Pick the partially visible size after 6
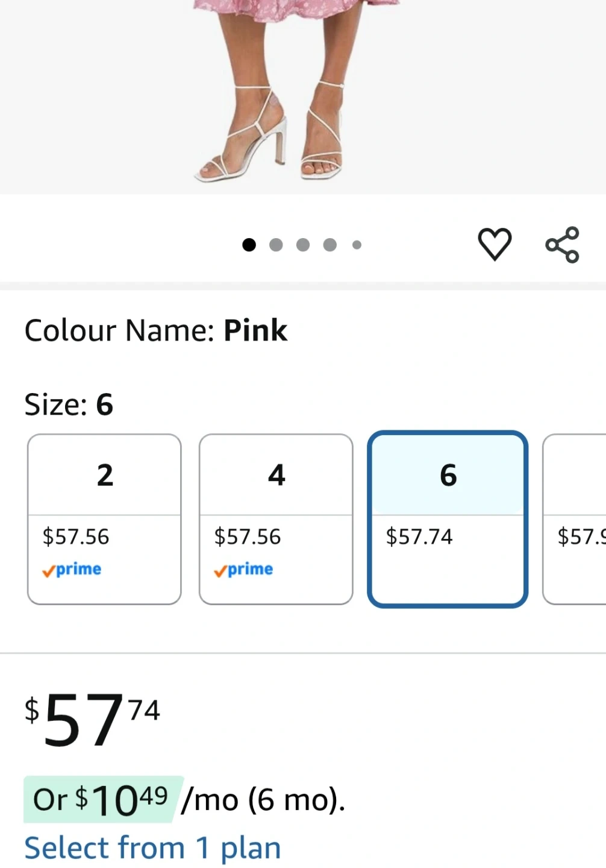This screenshot has width=606, height=868. tap(575, 518)
